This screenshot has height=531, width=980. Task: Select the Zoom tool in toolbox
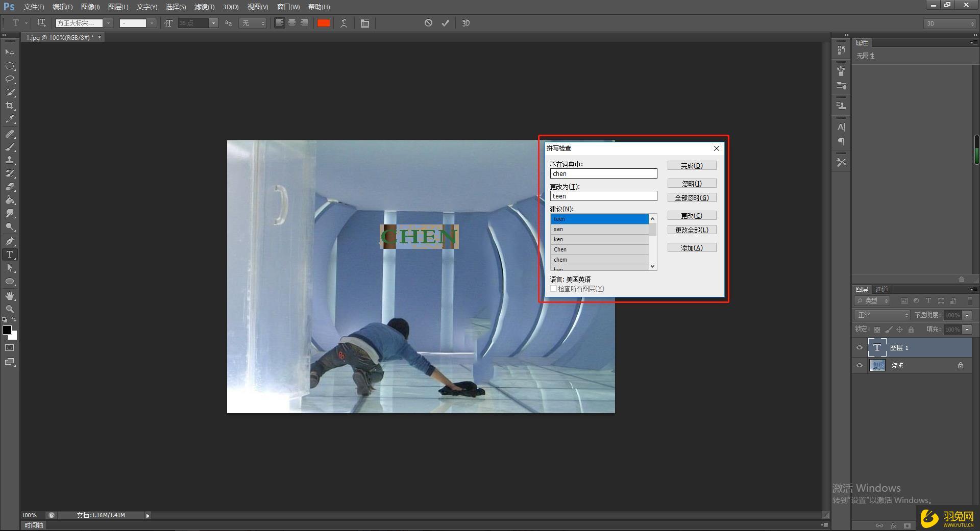click(x=10, y=309)
